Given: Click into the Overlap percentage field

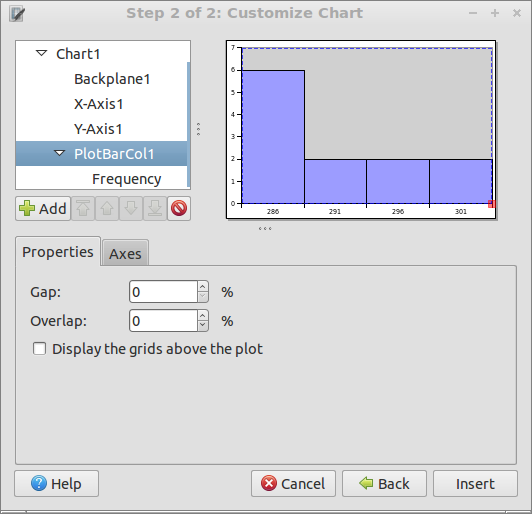Looking at the screenshot, I should (x=163, y=321).
